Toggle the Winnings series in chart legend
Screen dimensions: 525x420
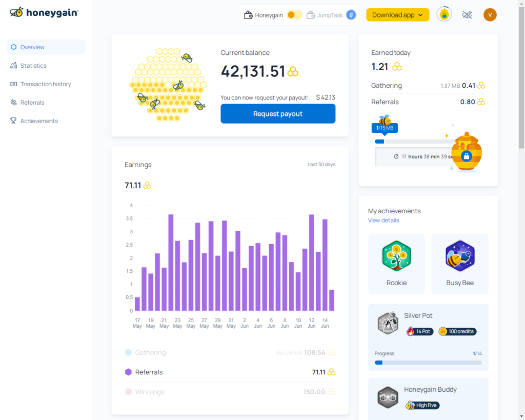coord(230,391)
